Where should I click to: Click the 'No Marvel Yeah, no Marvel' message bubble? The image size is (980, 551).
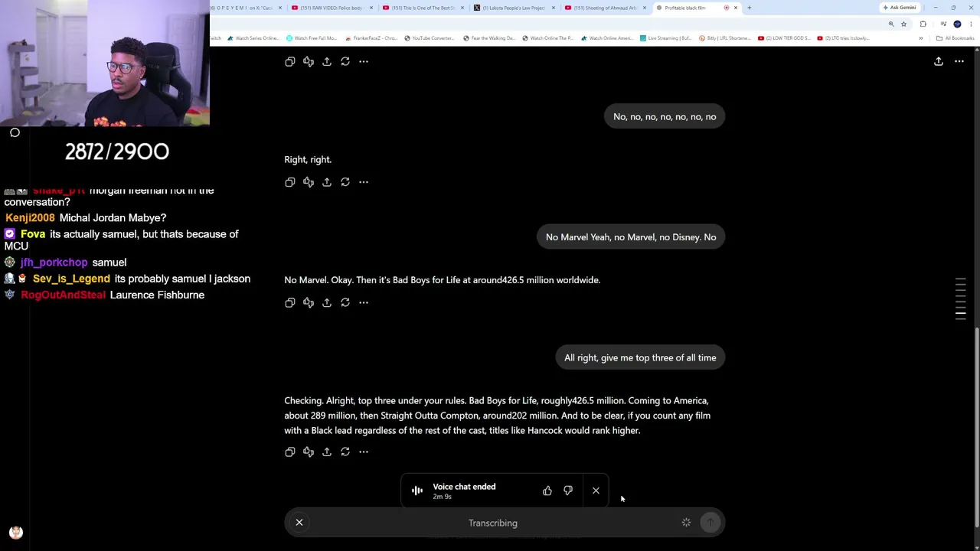click(631, 237)
